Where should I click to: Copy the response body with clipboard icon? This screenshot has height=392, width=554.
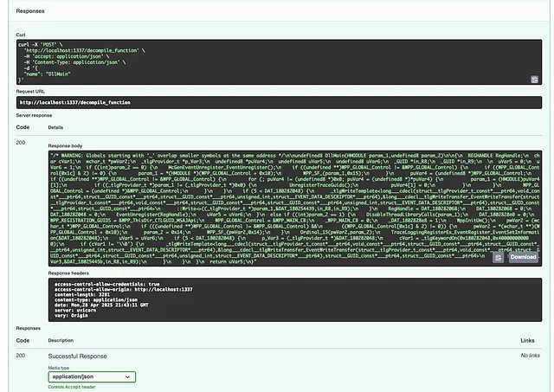click(498, 257)
